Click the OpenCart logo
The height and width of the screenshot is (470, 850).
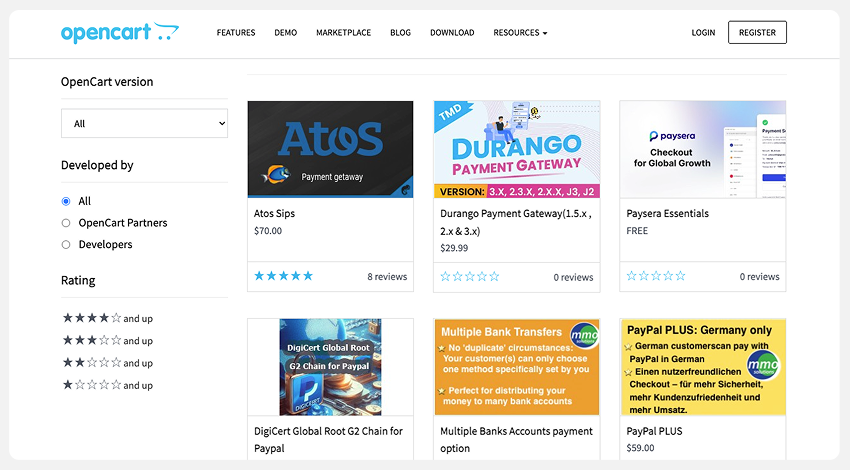[120, 33]
